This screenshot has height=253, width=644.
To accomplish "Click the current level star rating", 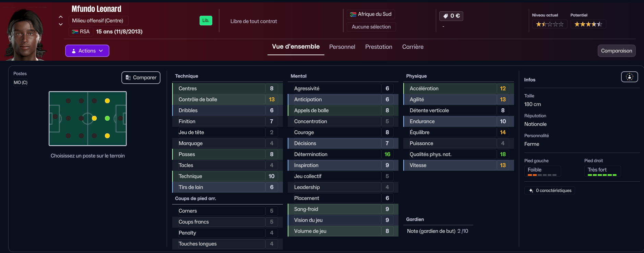I will click(550, 24).
